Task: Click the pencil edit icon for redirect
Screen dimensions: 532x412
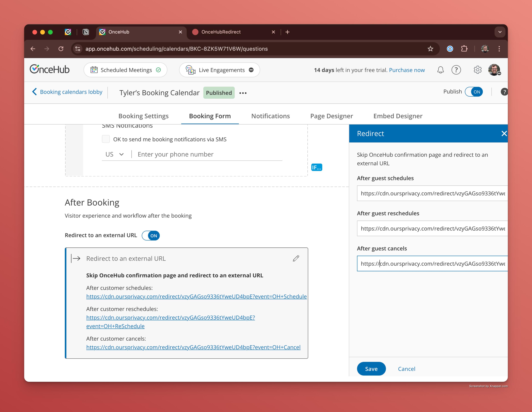Action: tap(296, 258)
